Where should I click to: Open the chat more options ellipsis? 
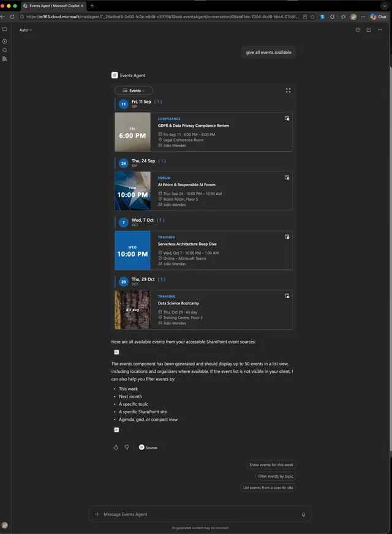pos(380,30)
